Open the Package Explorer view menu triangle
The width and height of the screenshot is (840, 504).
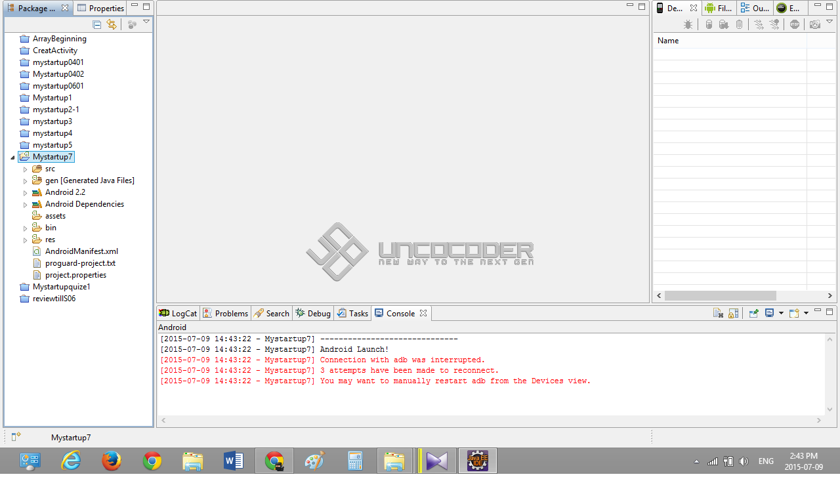pos(146,22)
